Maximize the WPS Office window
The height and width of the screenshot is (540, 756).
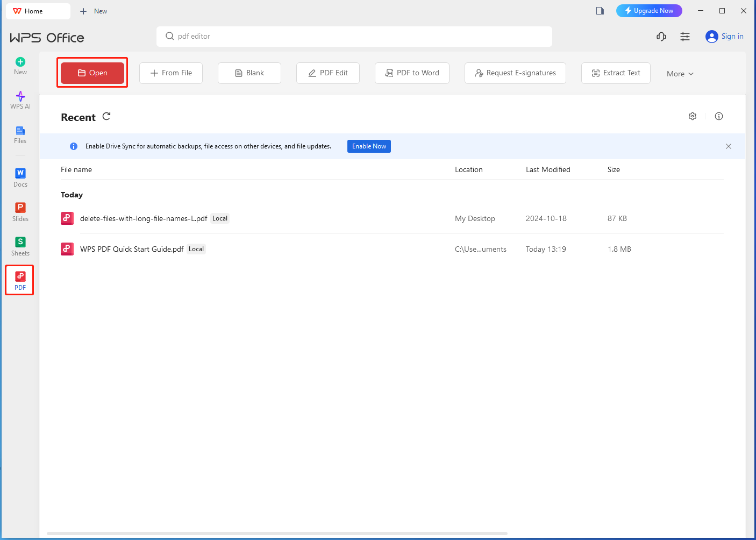pyautogui.click(x=722, y=11)
